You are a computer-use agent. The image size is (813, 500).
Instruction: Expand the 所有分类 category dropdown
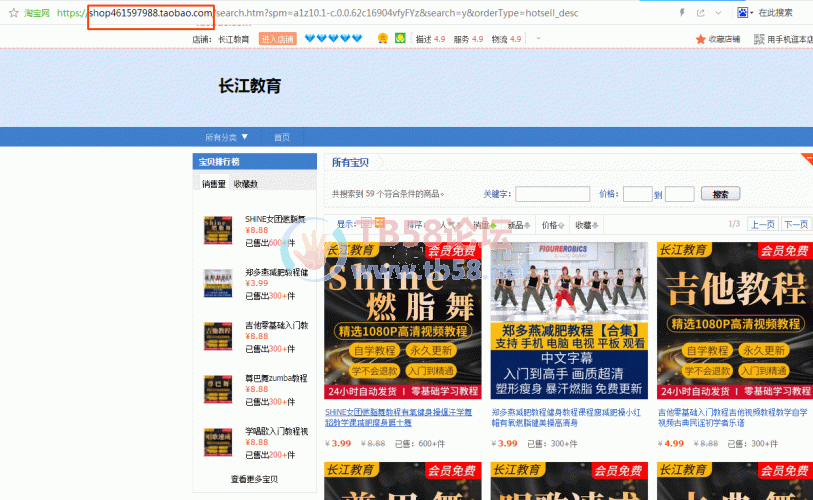pos(227,137)
